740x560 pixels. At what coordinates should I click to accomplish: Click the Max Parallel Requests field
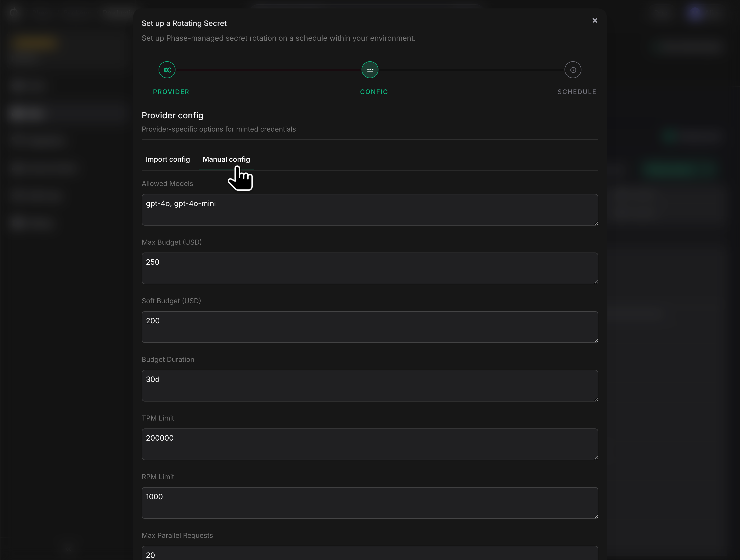click(x=370, y=553)
